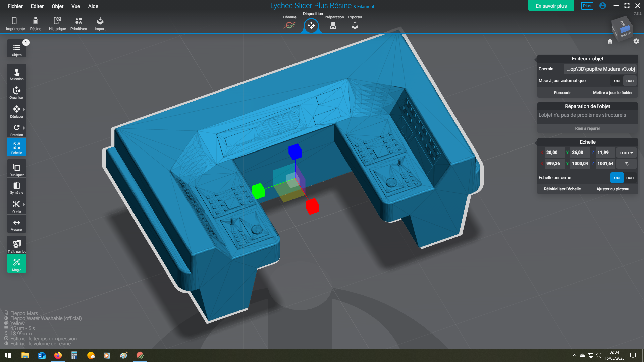Switch to the Préparation tab
Screen dimensions: 644x362
pos(333,23)
